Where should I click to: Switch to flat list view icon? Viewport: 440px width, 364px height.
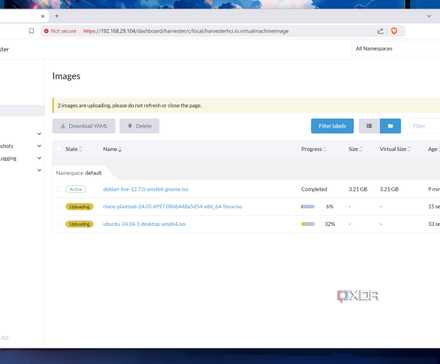click(369, 126)
